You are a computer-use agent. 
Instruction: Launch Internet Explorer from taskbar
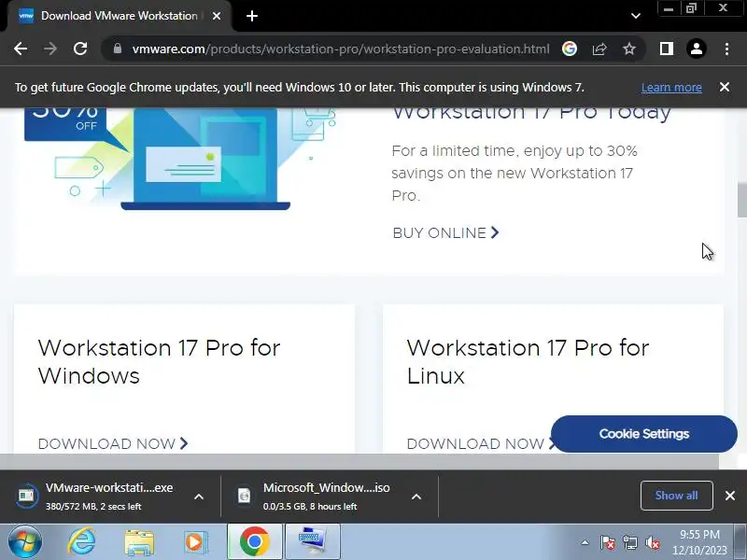click(82, 542)
